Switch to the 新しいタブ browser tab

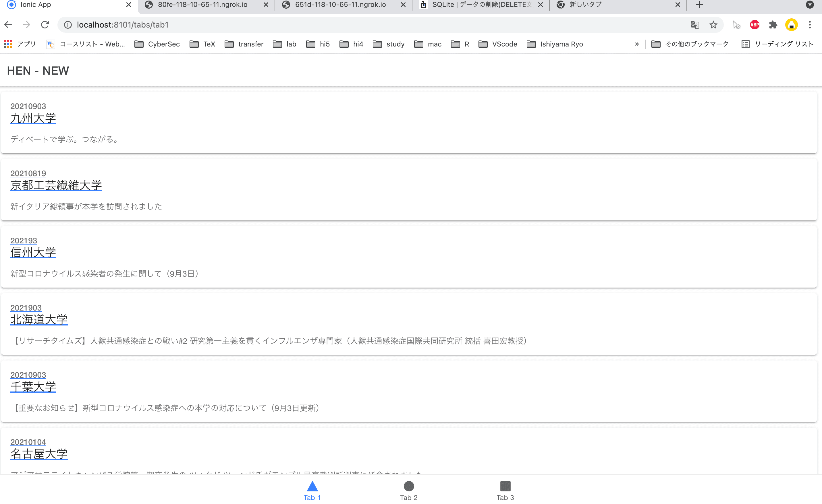(585, 5)
